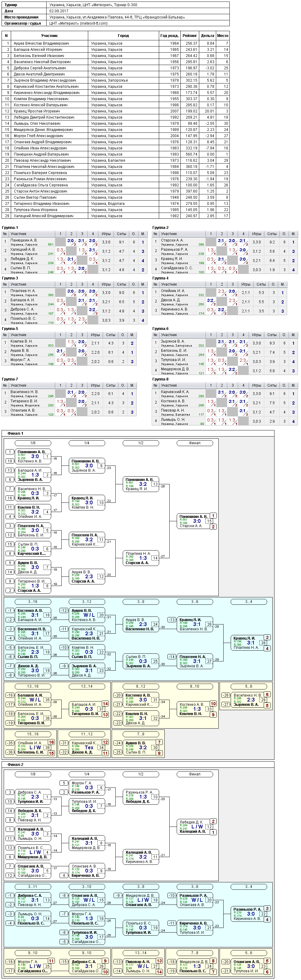Click the 'Группа-1' title

10,227
